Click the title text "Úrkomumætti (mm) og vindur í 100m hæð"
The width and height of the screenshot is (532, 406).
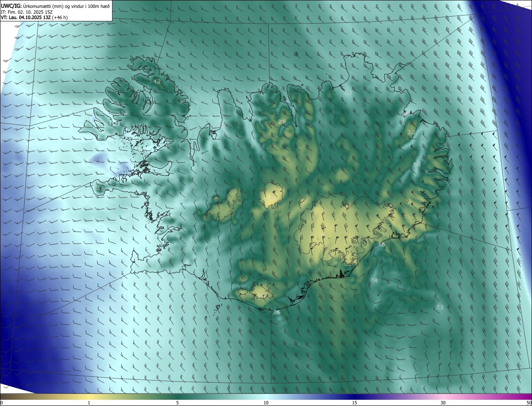pos(66,5)
